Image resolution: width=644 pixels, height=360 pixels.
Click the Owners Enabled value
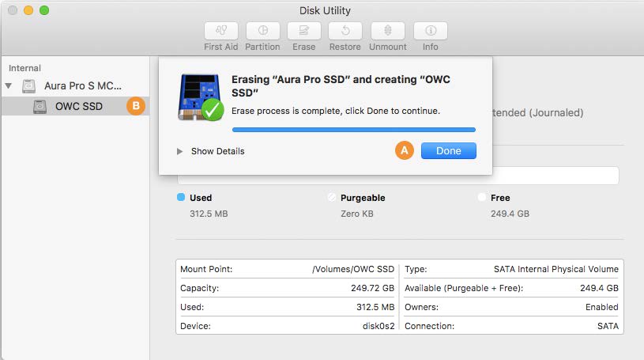pos(602,307)
